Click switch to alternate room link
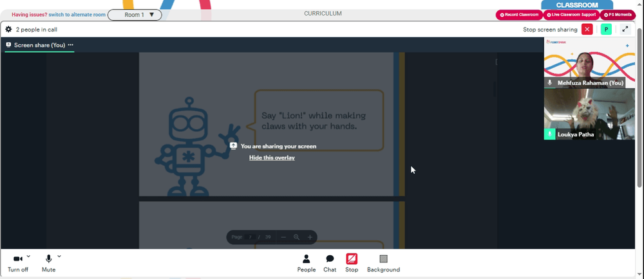 (x=77, y=15)
